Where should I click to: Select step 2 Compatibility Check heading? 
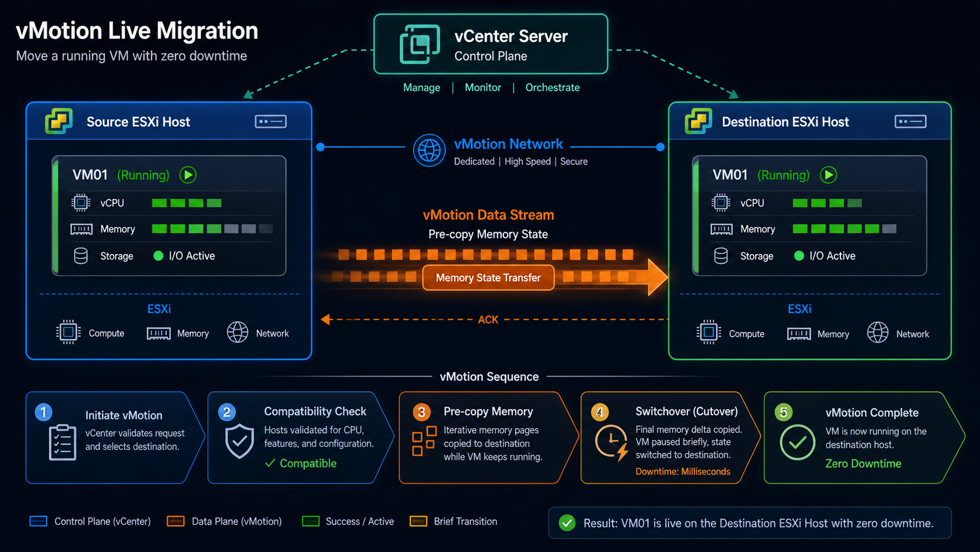(x=315, y=411)
